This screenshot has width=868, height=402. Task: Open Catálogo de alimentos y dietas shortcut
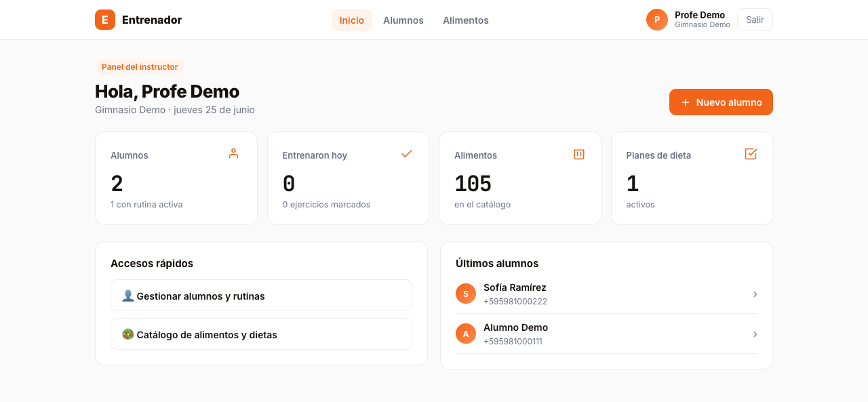(261, 334)
